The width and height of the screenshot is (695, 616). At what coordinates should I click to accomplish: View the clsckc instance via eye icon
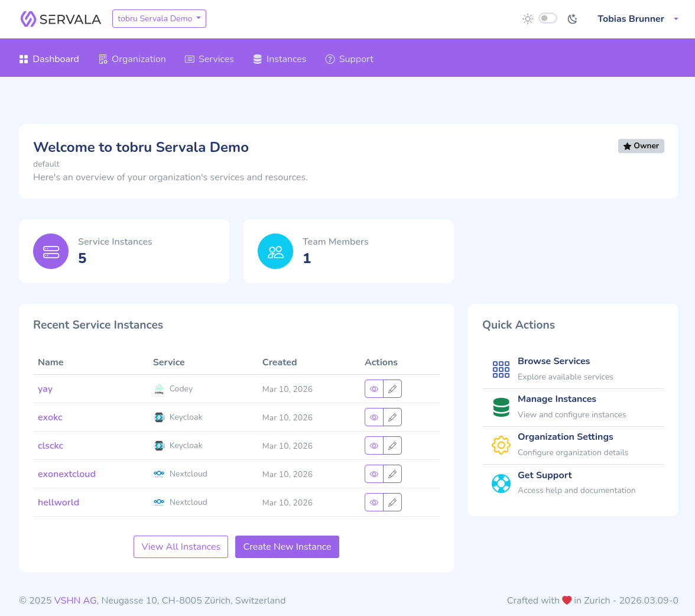tap(374, 446)
